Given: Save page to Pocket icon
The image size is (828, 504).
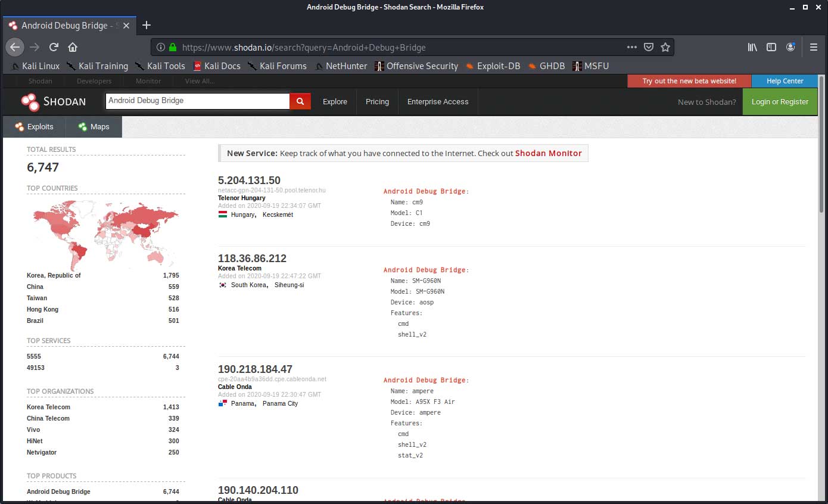Looking at the screenshot, I should coord(649,47).
